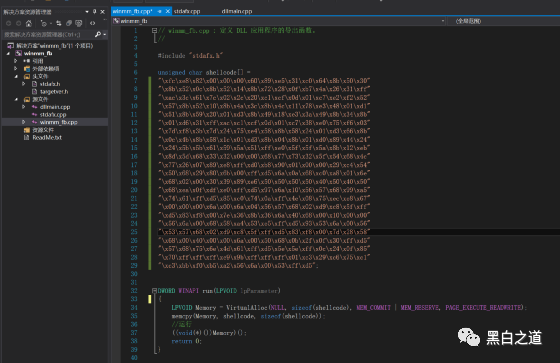
Task: Click line number 25 in the gutter
Action: (134, 232)
